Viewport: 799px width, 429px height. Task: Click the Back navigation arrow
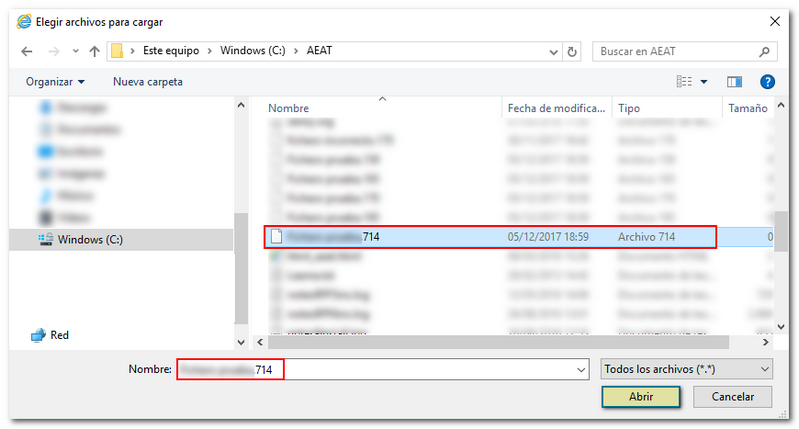pyautogui.click(x=26, y=51)
